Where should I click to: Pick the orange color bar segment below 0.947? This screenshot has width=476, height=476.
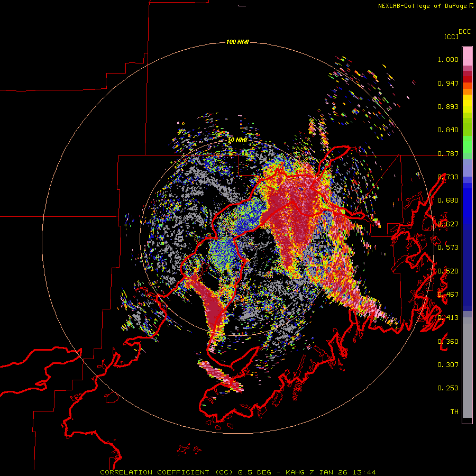click(467, 91)
